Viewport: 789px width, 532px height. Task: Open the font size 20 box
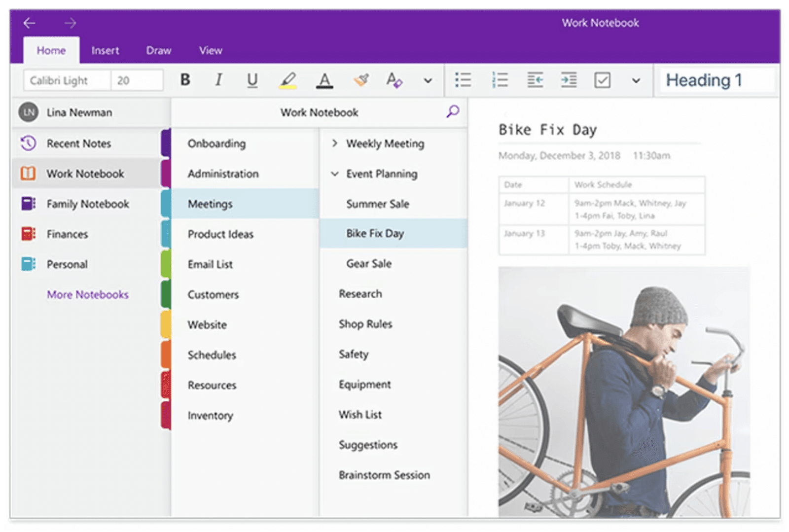point(137,80)
